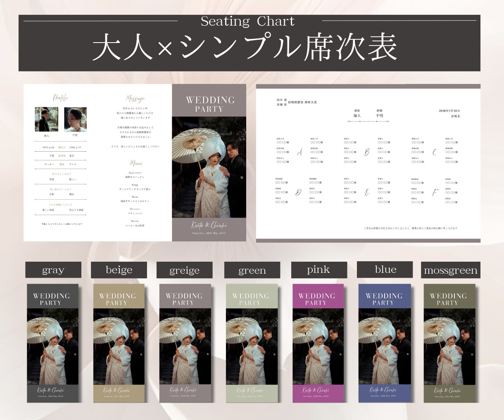Click table letter F on the seating chart
Viewport: 504px width, 420px height.
click(435, 192)
